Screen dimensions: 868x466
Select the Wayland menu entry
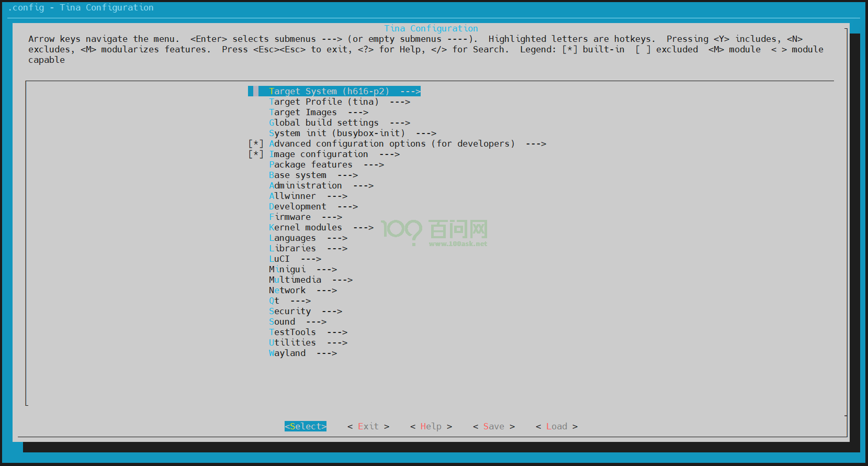287,353
